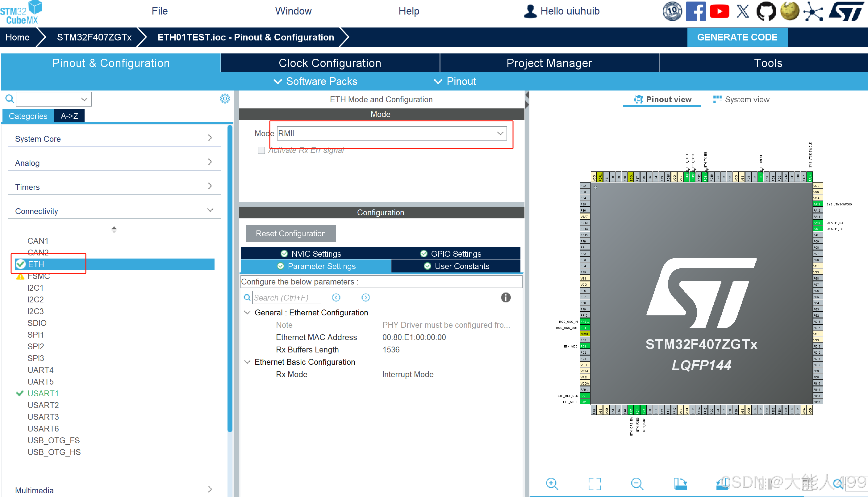The width and height of the screenshot is (868, 497).
Task: Collapse General Ethernet Configuration section
Action: pyautogui.click(x=247, y=313)
